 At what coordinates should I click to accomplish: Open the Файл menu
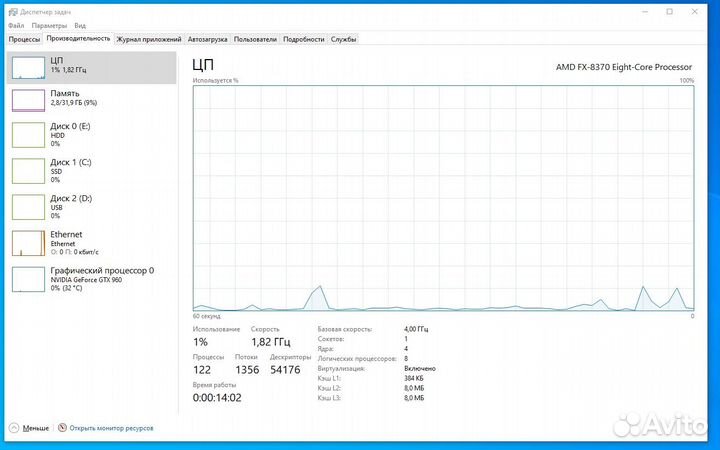point(16,24)
